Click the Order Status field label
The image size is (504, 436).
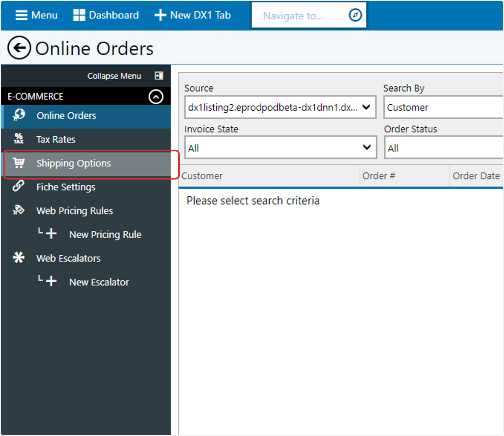(x=411, y=129)
